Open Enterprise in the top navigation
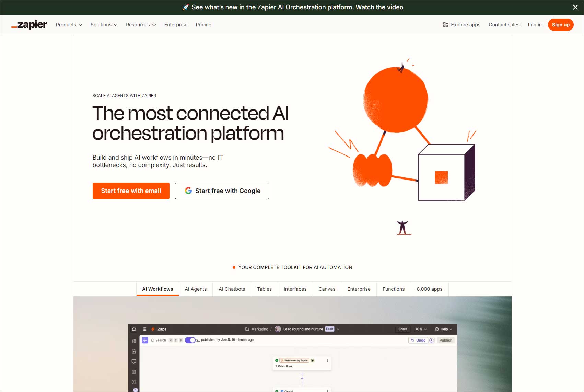 [x=176, y=25]
